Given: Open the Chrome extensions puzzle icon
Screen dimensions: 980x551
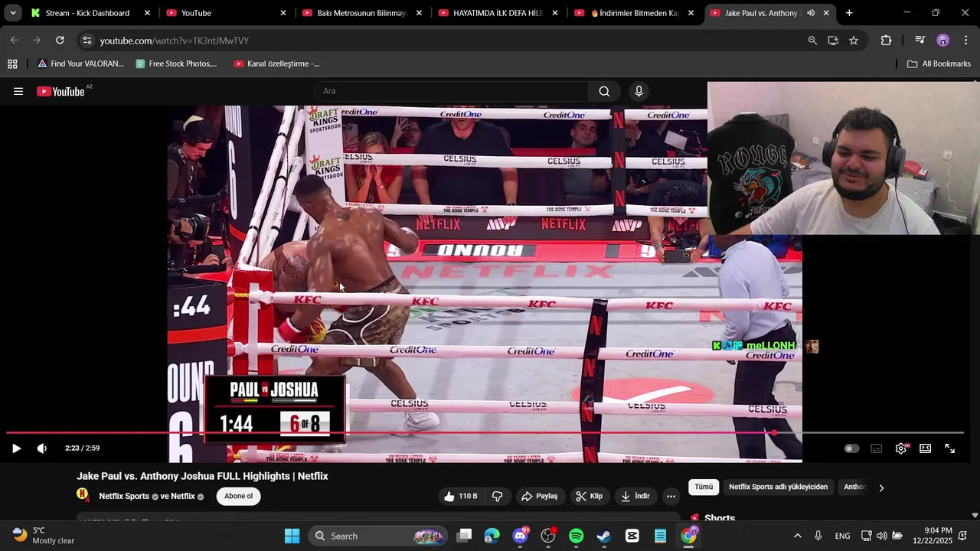Looking at the screenshot, I should coord(886,41).
